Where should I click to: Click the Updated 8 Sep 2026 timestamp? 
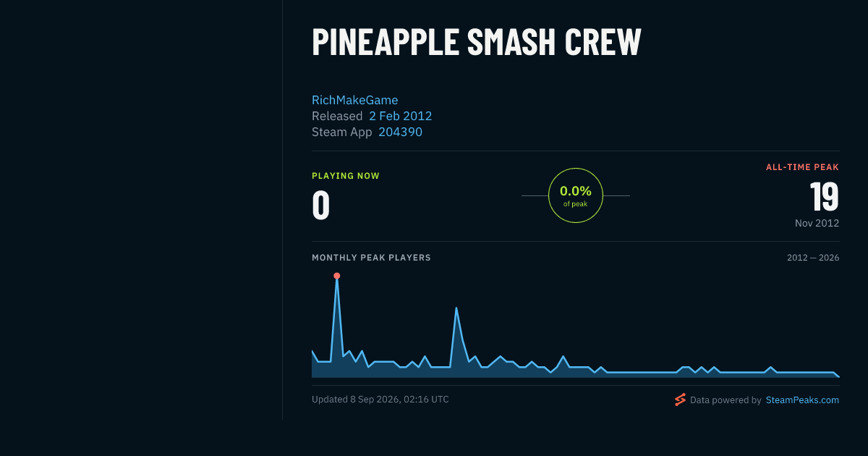tap(380, 399)
